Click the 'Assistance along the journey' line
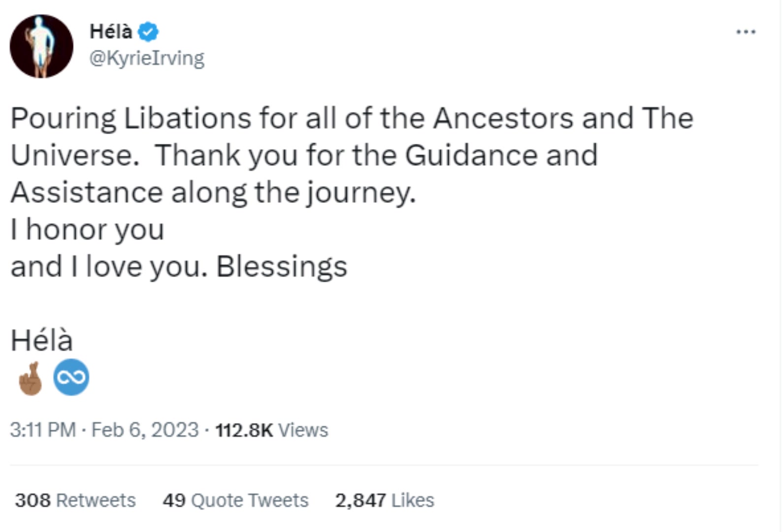The width and height of the screenshot is (783, 532). pos(213,193)
